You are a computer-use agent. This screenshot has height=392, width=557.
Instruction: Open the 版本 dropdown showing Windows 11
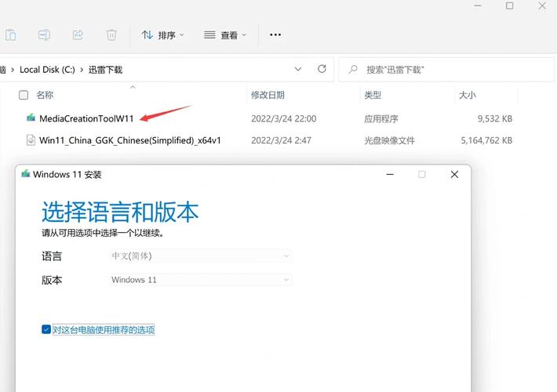coord(201,280)
